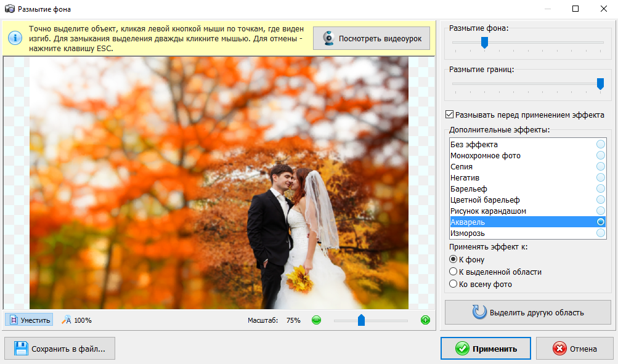The image size is (618, 364).
Task: Click the Уместить fit-to-window button
Action: [x=29, y=320]
